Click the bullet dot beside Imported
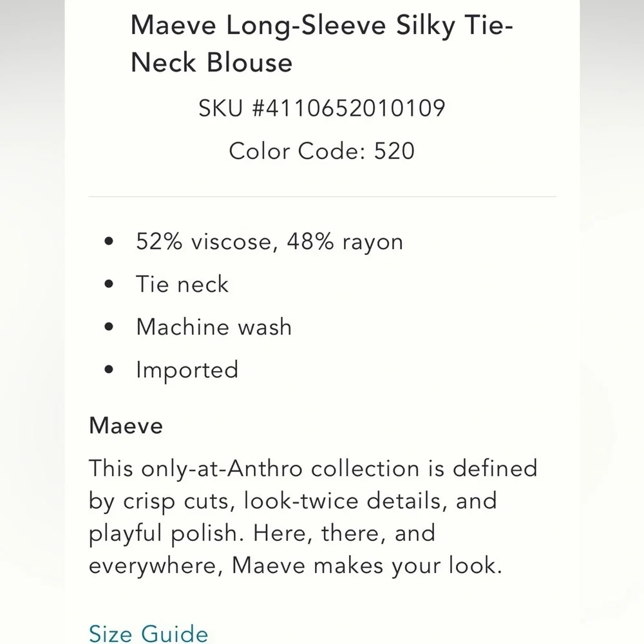Image resolution: width=644 pixels, height=644 pixels. [109, 369]
